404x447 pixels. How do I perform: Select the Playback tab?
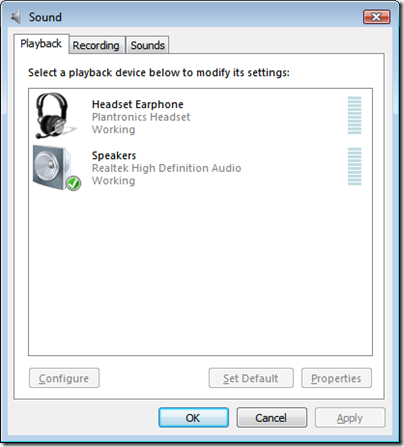41,43
